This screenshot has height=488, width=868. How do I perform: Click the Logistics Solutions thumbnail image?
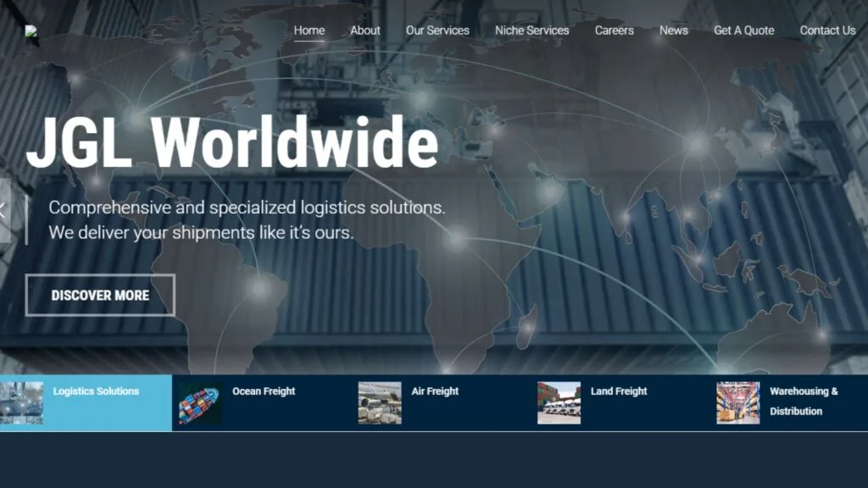(x=24, y=404)
